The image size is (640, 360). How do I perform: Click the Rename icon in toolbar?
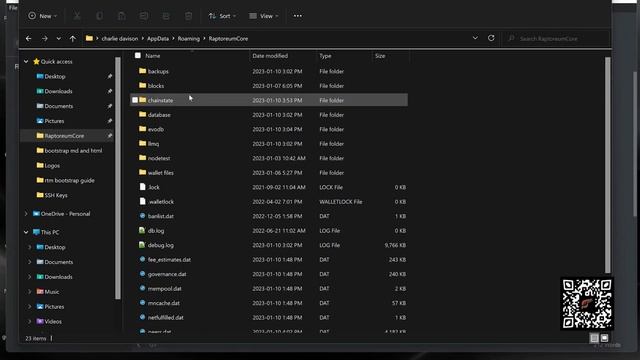point(144,16)
